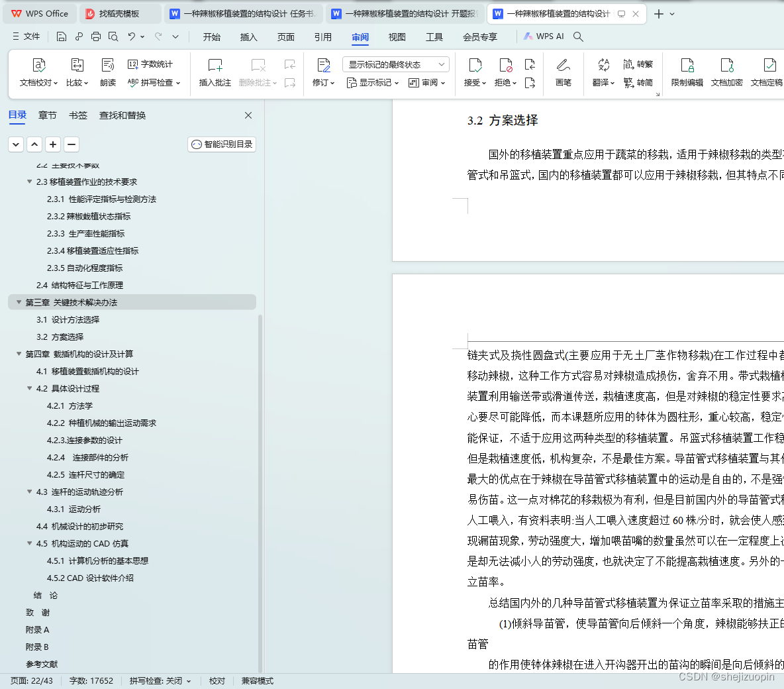784x689 pixels.
Task: Collapse the 第三章 关键技术解决办法 node
Action: 19,302
